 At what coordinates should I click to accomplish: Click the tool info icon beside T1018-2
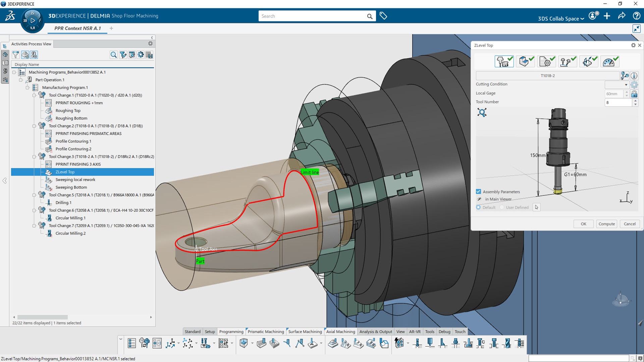[634, 76]
